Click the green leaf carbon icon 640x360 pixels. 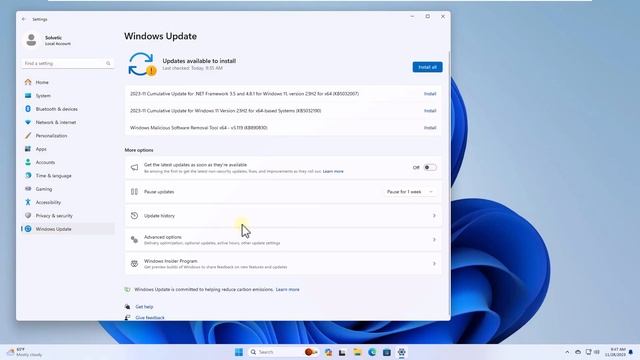pyautogui.click(x=127, y=289)
